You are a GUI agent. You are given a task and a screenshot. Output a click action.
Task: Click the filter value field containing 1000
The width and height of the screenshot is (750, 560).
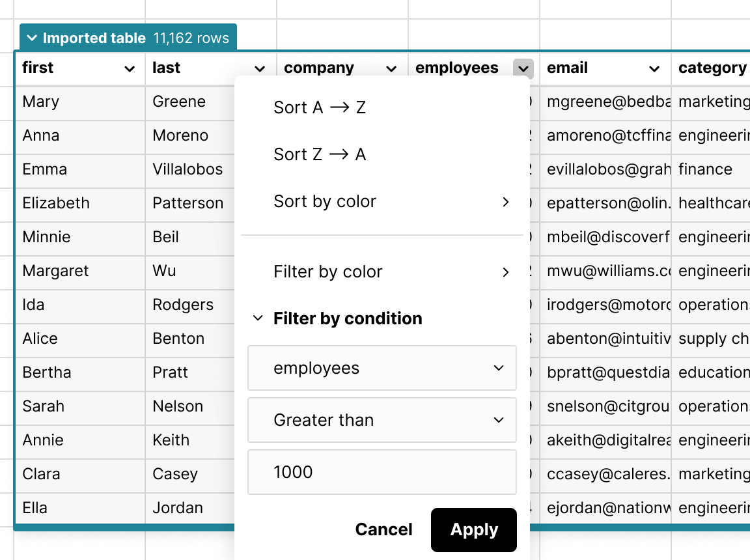pyautogui.click(x=382, y=472)
